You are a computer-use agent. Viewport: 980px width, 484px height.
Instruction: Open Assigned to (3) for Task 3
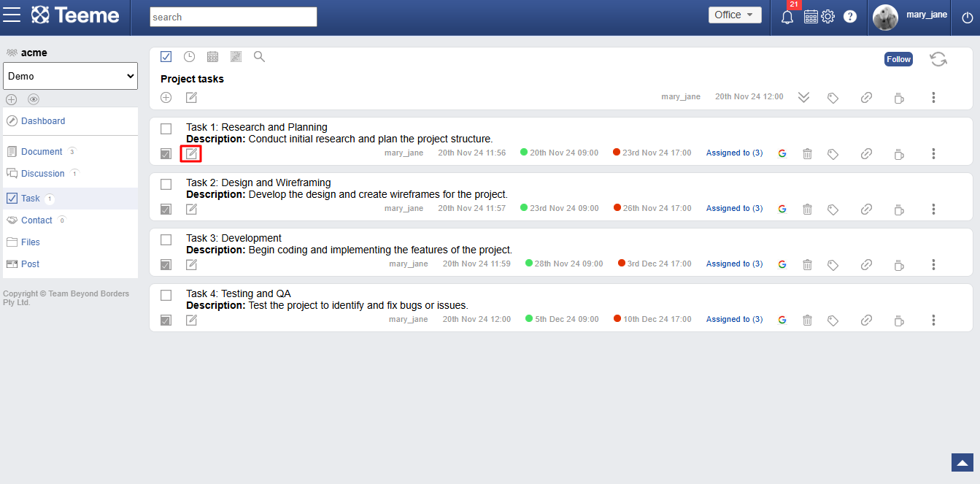pos(734,264)
